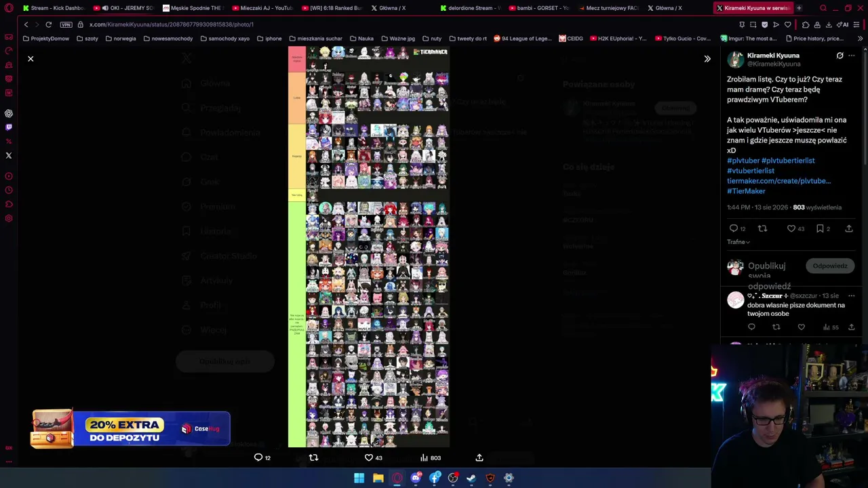Switch to the Mecz turniejowy FACEIT tab
Screen dimensions: 868x488
pyautogui.click(x=610, y=8)
